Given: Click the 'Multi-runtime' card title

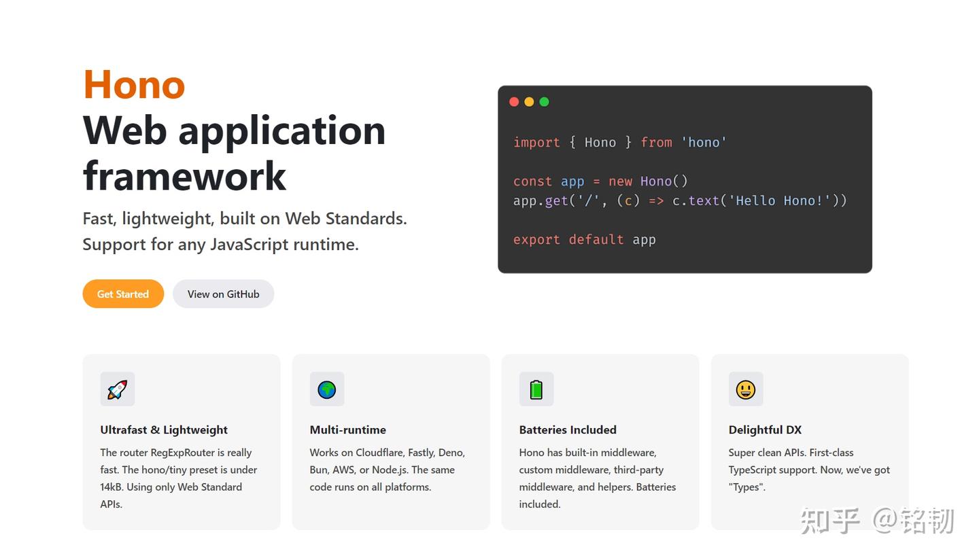Looking at the screenshot, I should (347, 430).
